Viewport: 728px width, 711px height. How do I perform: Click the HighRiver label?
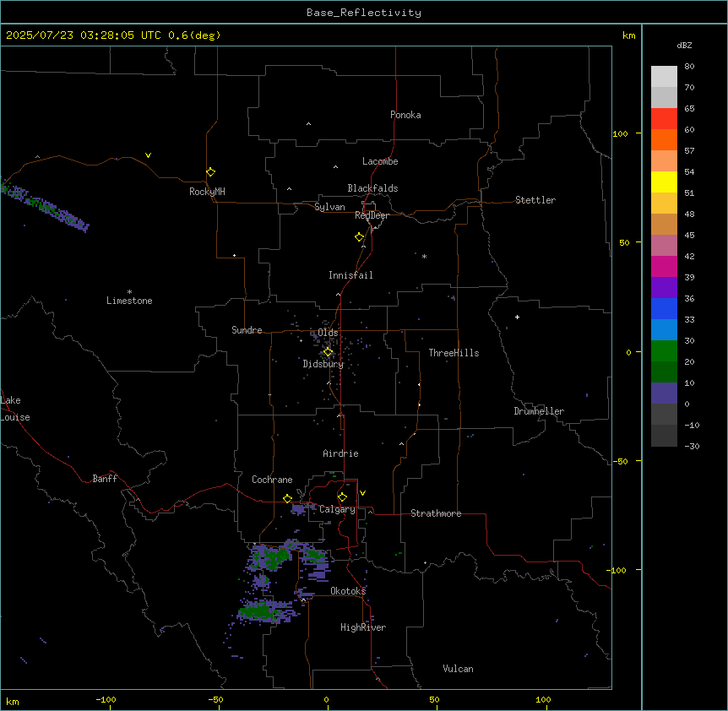363,627
